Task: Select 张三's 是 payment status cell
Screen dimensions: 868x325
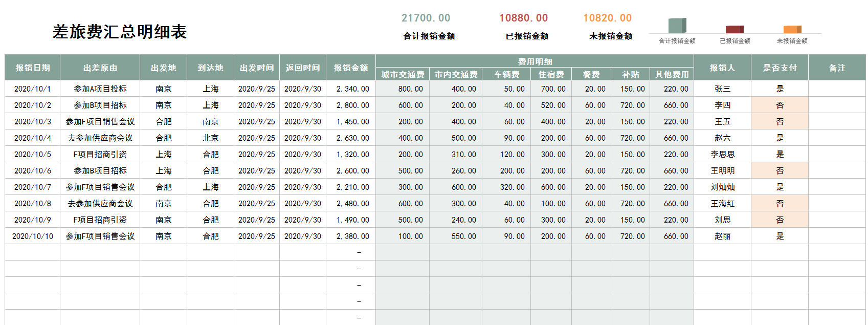Action: click(780, 89)
